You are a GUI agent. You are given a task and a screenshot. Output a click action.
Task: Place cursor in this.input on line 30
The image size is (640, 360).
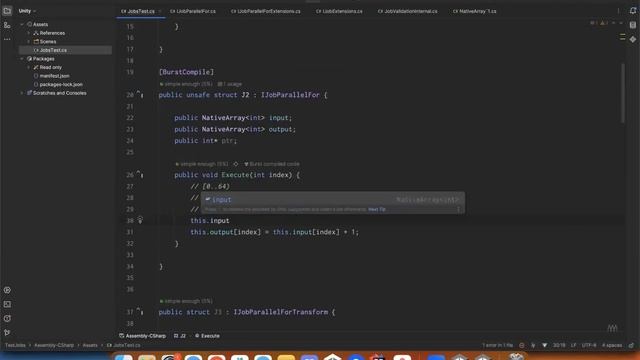tap(210, 220)
